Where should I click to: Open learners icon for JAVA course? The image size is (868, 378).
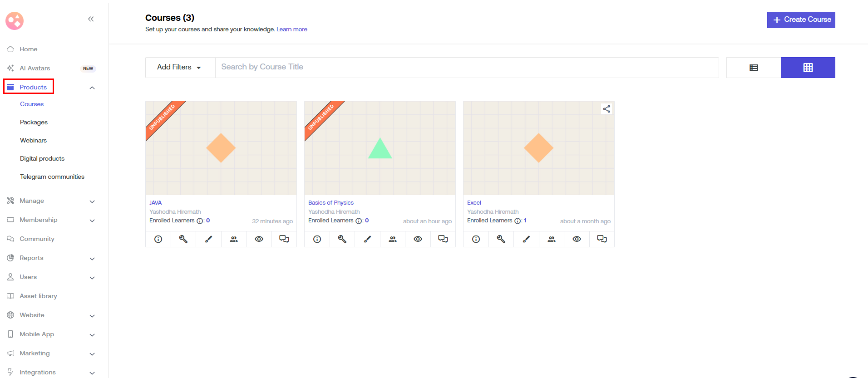[234, 239]
